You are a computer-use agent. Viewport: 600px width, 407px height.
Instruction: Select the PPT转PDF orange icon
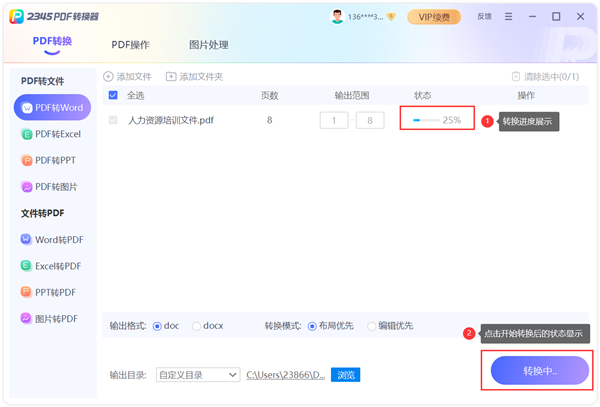tap(26, 292)
